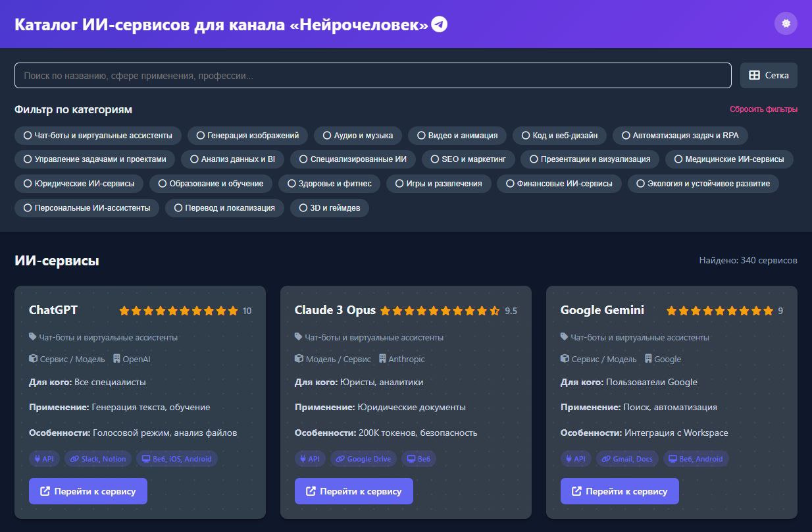
Task: Click the cube icon next to Сервис / Модель on Gemini
Action: coord(565,359)
